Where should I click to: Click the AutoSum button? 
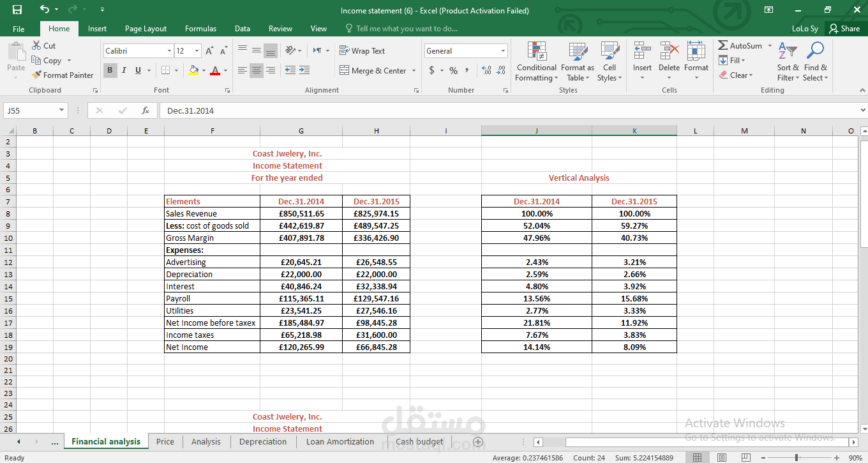click(740, 46)
